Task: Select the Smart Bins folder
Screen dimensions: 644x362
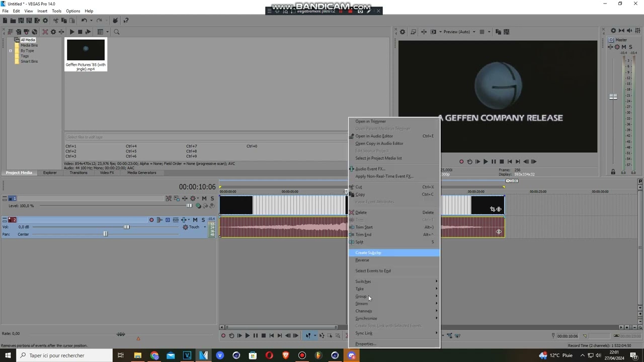Action: [x=29, y=61]
